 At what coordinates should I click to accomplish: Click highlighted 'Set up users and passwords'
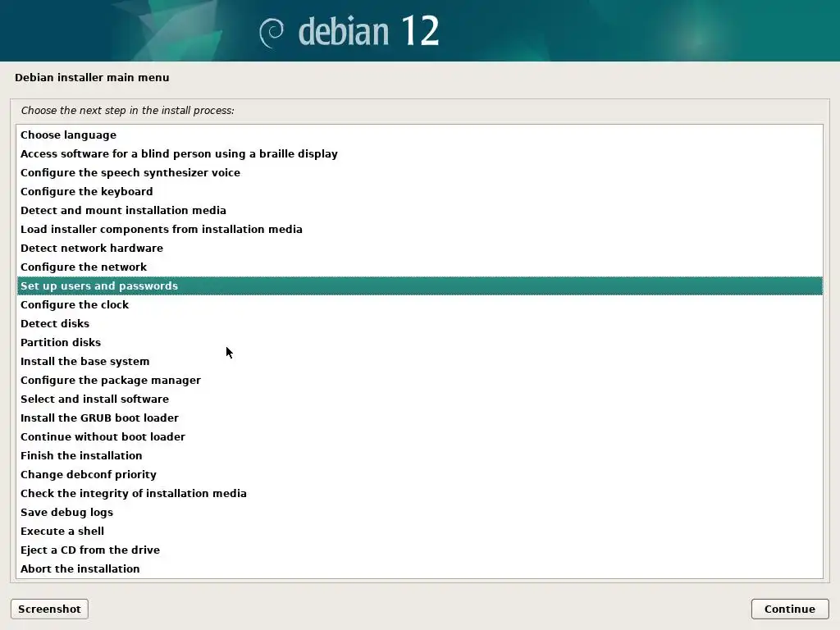pos(419,285)
